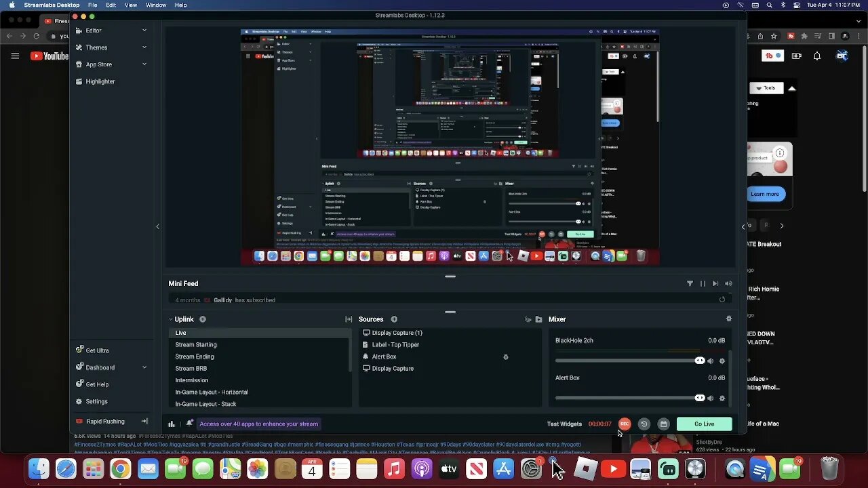Toggle Studio Mode icon in Sources header
868x488 pixels.
pos(528,319)
